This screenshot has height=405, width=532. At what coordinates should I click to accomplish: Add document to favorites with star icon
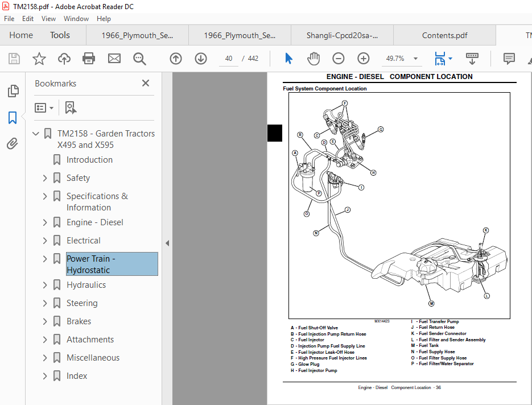click(39, 59)
